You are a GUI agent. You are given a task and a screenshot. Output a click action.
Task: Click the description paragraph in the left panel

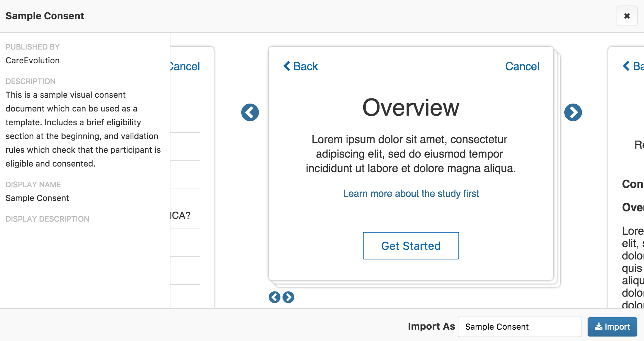(82, 129)
